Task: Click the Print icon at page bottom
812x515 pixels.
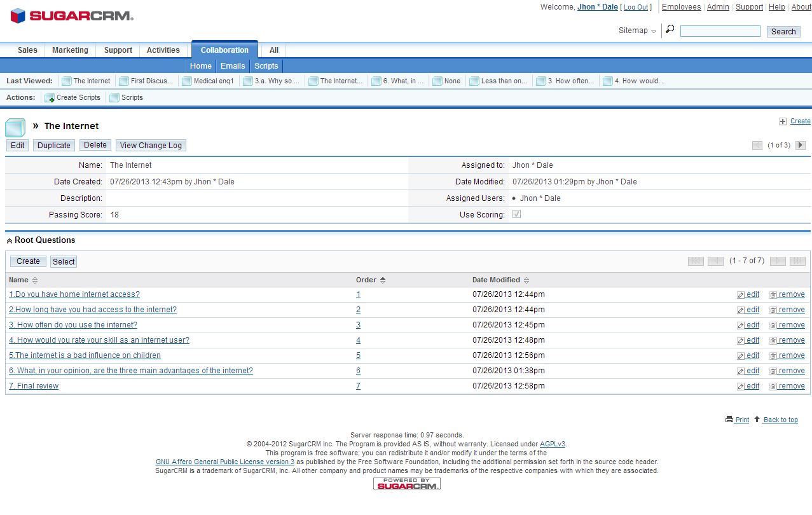Action: pos(729,420)
